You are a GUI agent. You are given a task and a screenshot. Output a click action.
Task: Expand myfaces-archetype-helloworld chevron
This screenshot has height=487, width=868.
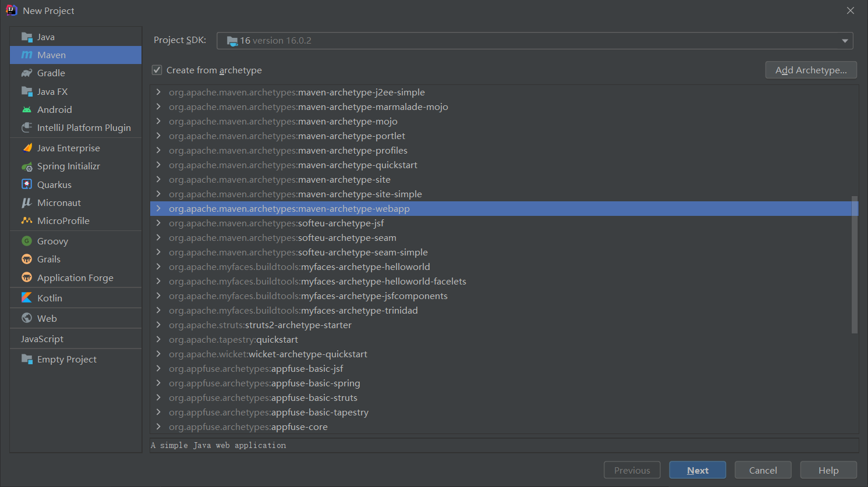158,266
